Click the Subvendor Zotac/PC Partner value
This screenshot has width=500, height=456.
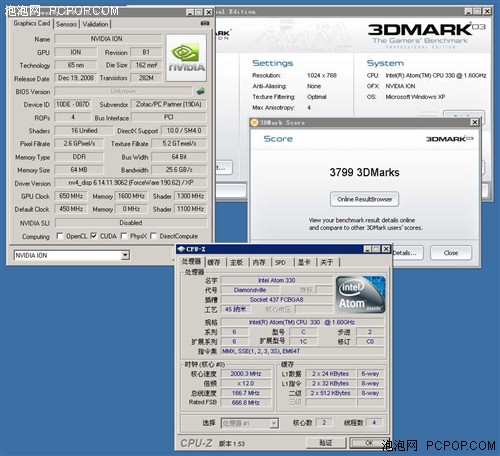point(169,104)
